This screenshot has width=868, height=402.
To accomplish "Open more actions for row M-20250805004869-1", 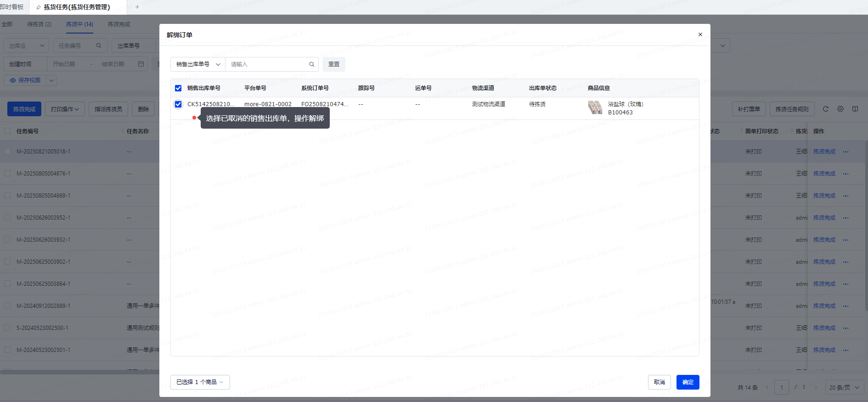I will click(x=846, y=196).
